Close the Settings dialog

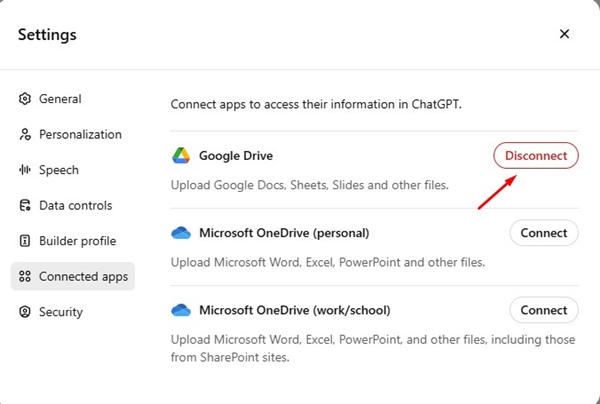pyautogui.click(x=564, y=34)
